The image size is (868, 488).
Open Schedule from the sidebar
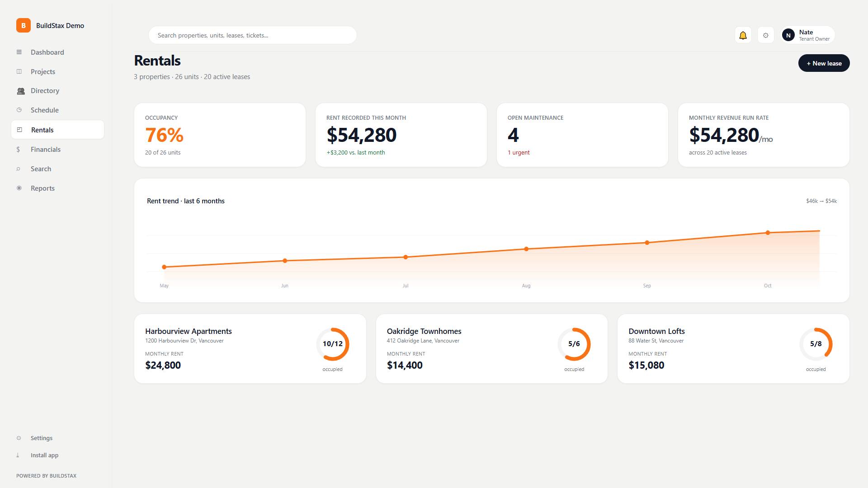coord(57,110)
